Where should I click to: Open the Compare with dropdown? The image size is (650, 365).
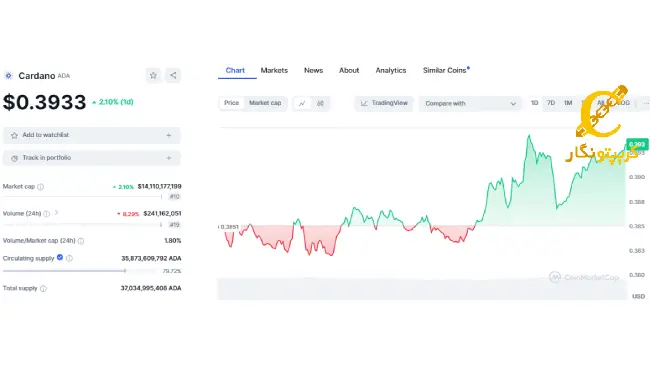[x=470, y=103]
